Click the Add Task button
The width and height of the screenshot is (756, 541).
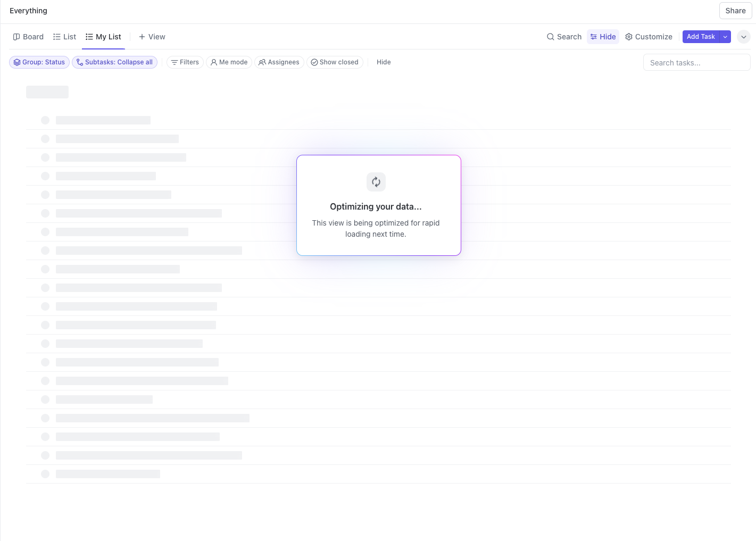[701, 37]
